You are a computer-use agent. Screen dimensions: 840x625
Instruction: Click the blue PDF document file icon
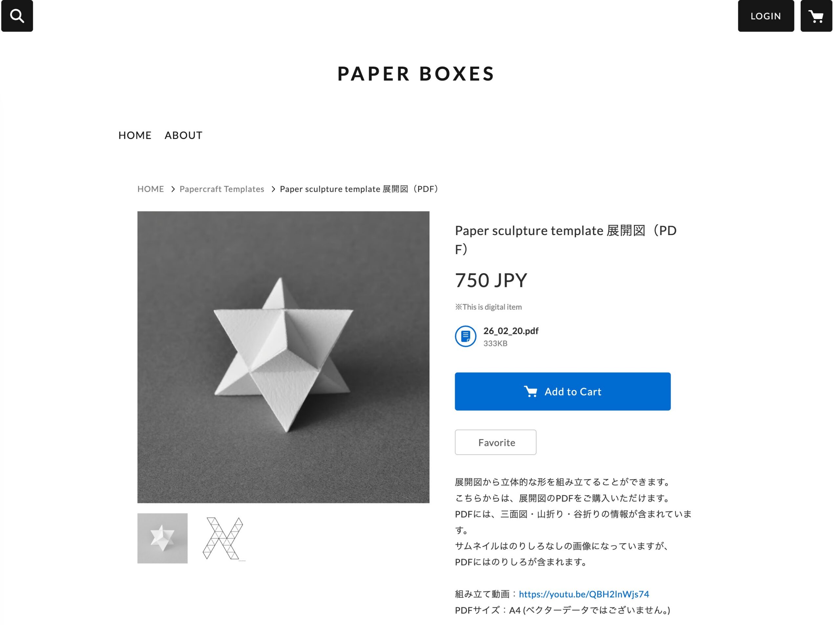coord(465,336)
